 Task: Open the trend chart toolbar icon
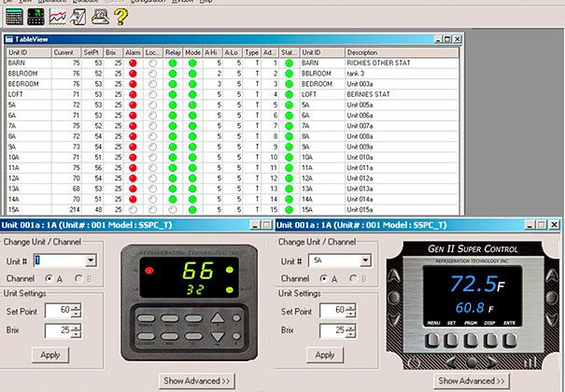tap(58, 17)
